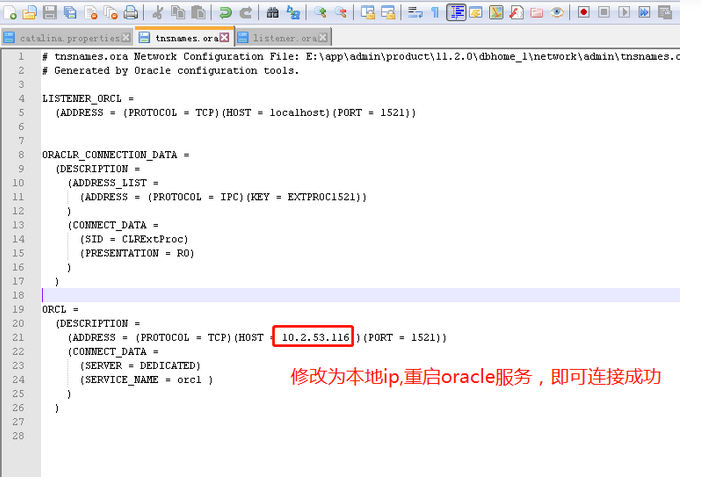Stop macro recording button
The image size is (701, 479).
point(604,13)
